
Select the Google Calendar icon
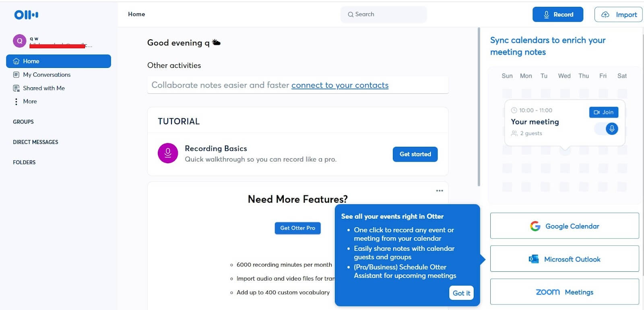click(535, 226)
